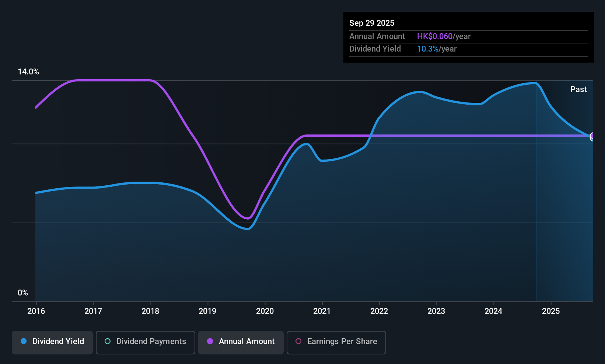Click the 2018 x-axis label

point(150,311)
